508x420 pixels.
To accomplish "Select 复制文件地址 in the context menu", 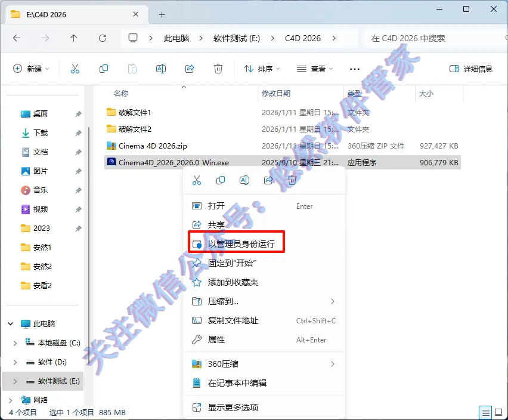I will [x=264, y=320].
